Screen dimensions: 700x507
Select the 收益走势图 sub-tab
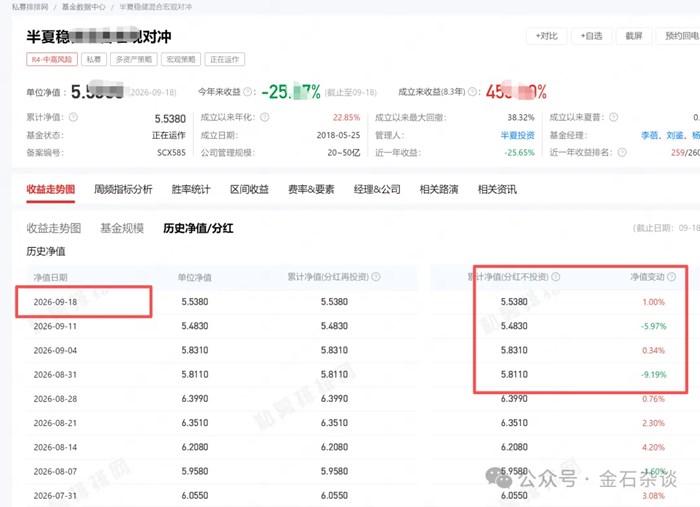coord(54,229)
